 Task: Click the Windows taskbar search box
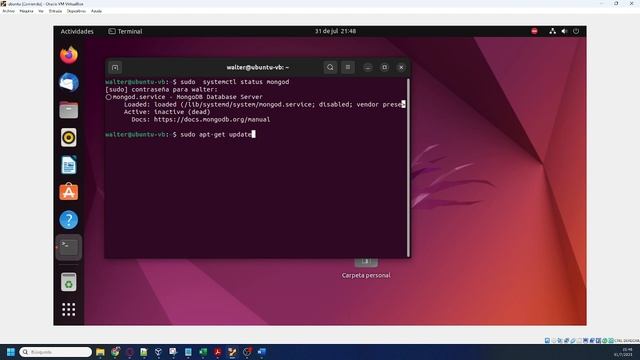pyautogui.click(x=56, y=352)
